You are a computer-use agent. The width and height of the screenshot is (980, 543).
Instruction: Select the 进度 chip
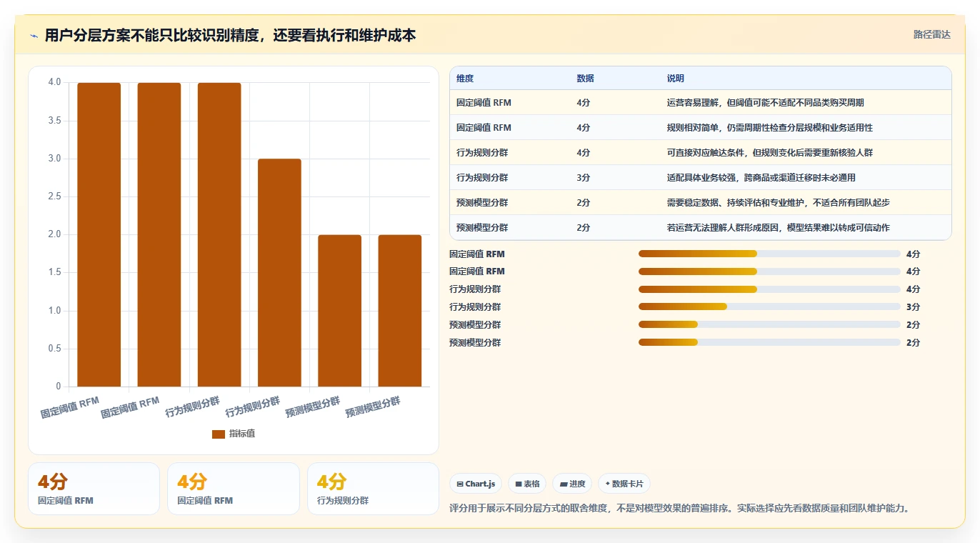tap(572, 484)
